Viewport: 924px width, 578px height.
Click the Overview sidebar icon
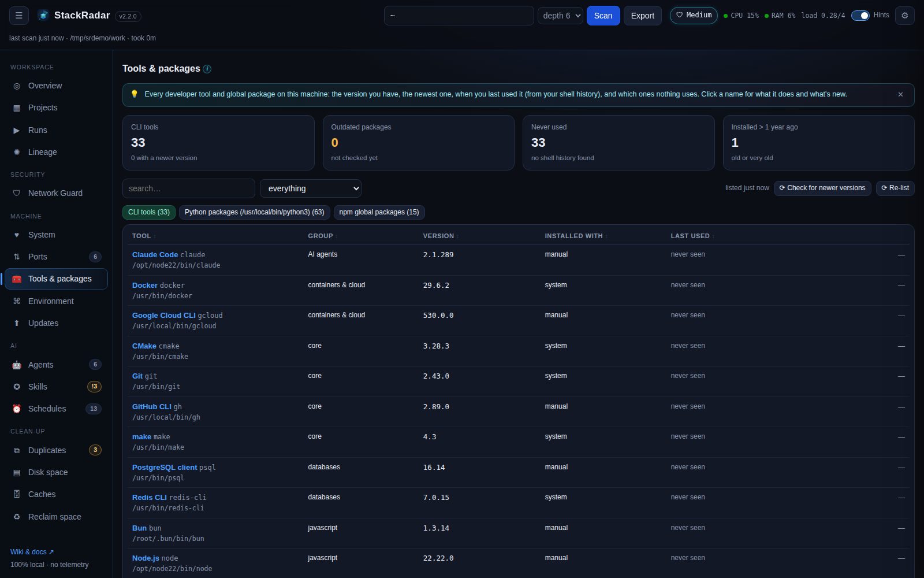(x=17, y=86)
